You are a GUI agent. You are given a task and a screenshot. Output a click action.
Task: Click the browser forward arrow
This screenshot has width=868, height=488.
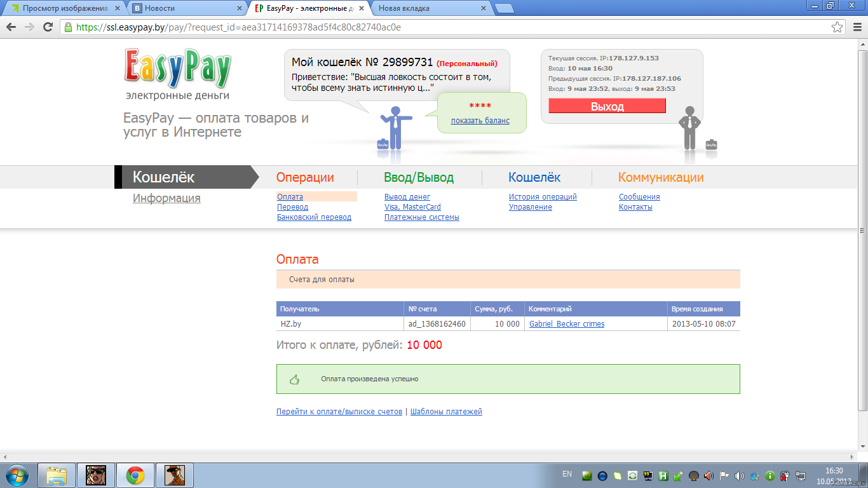coord(29,27)
